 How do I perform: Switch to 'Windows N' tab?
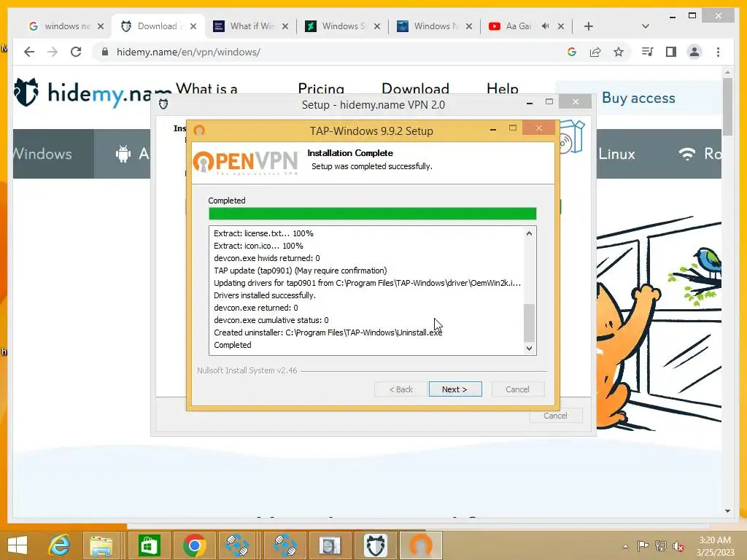coord(436,26)
